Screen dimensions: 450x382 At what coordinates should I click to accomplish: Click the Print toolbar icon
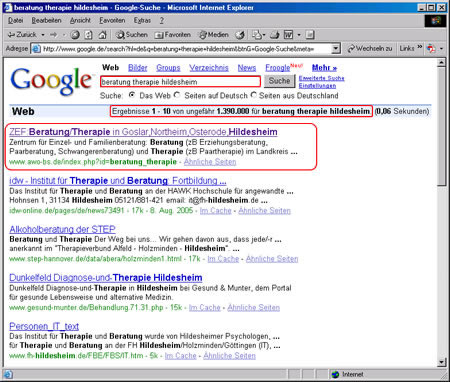(x=274, y=35)
